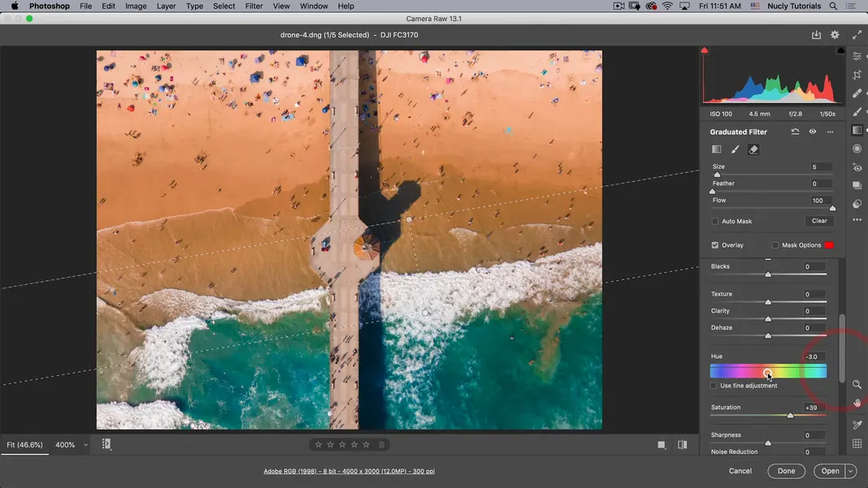Open Graduated Filter more options ellipsis
Image resolution: width=868 pixels, height=488 pixels.
pyautogui.click(x=830, y=132)
